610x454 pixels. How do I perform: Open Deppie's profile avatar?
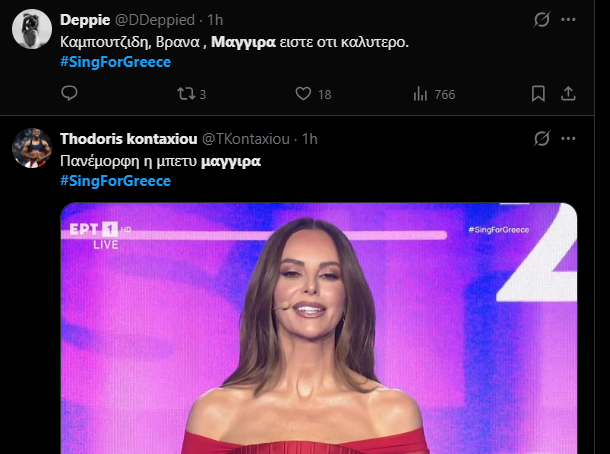click(32, 31)
